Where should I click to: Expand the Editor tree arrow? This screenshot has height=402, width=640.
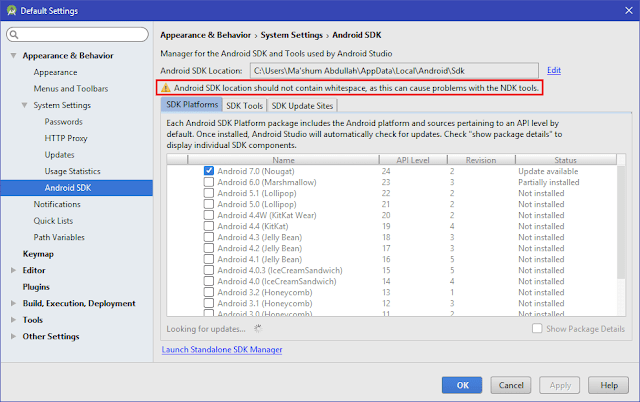click(13, 270)
